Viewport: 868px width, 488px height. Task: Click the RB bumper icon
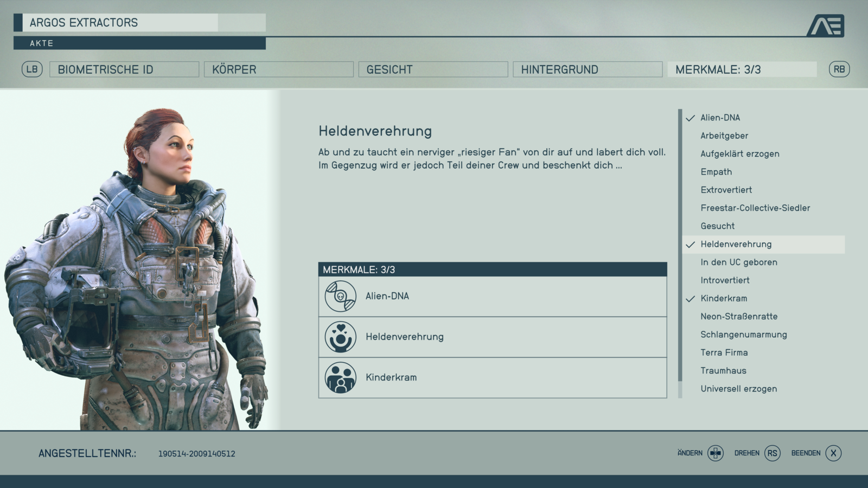[x=839, y=69]
